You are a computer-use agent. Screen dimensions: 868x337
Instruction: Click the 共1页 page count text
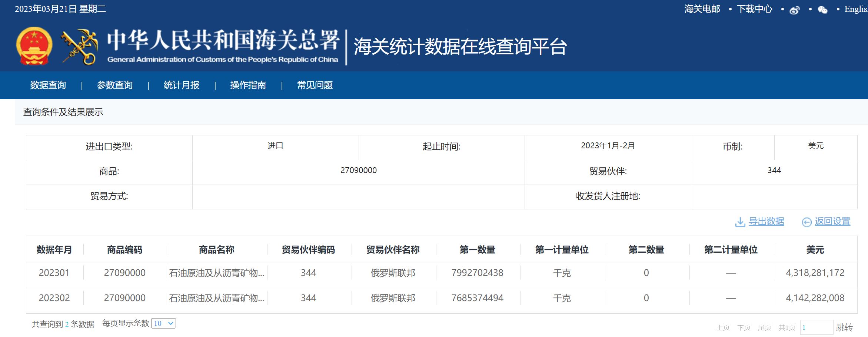pyautogui.click(x=787, y=327)
